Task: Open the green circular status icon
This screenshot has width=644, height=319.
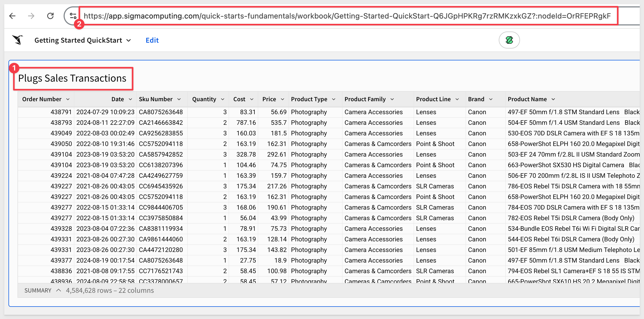Action: [509, 40]
